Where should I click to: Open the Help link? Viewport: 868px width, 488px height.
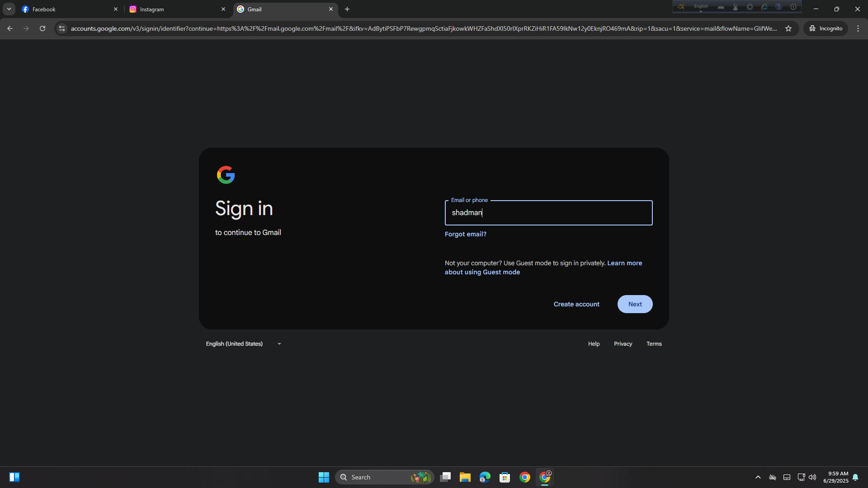point(594,344)
